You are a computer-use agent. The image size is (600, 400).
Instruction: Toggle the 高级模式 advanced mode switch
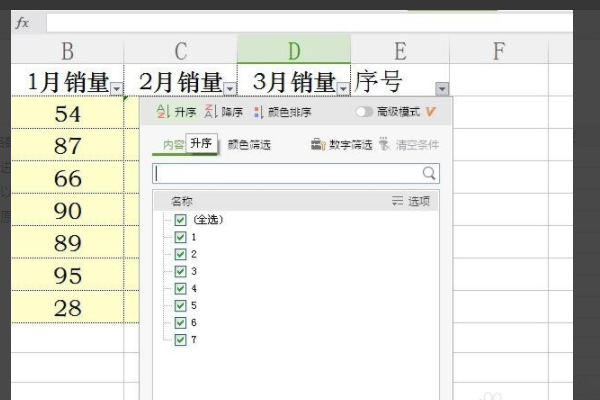pos(364,112)
